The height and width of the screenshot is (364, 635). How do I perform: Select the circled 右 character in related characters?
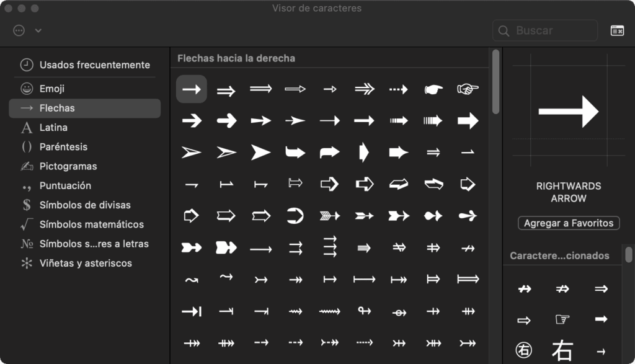pyautogui.click(x=523, y=350)
